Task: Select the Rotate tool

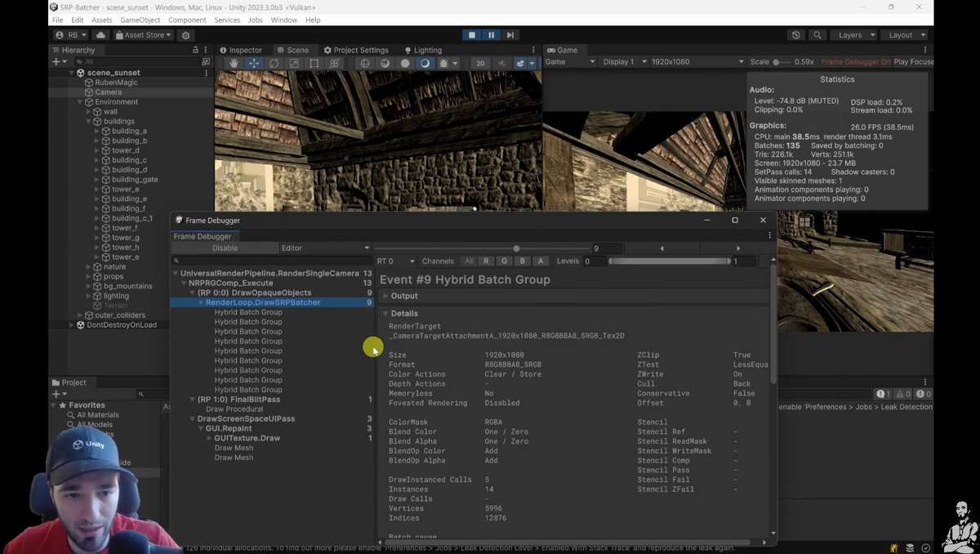Action: pos(274,61)
